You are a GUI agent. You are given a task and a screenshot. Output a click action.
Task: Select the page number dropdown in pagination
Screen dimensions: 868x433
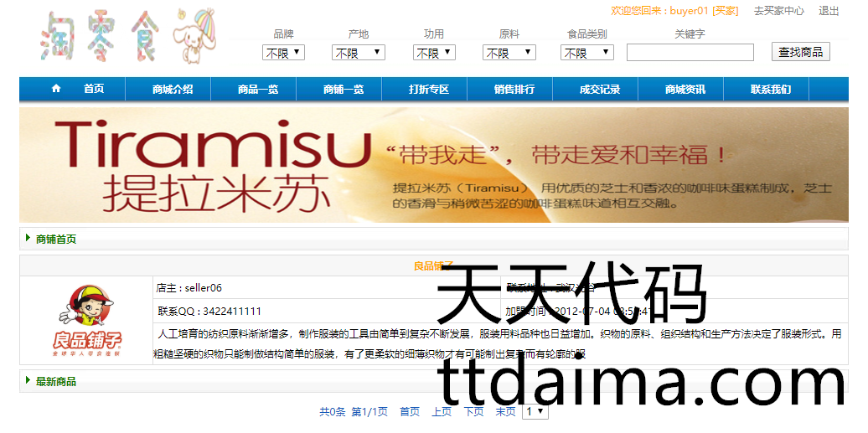tap(535, 411)
